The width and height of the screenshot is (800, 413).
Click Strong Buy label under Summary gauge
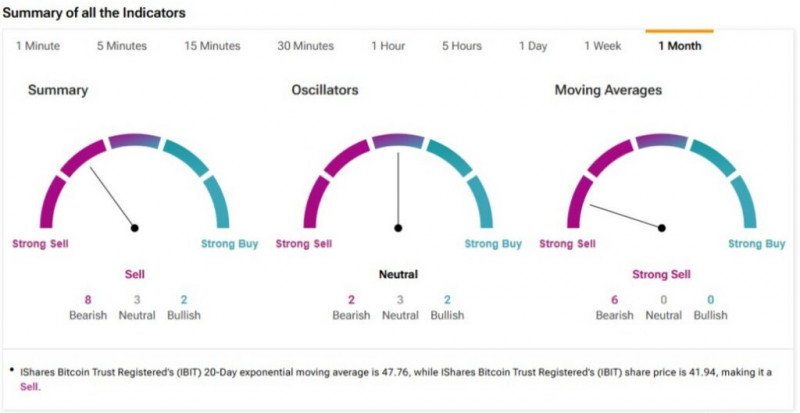coord(229,244)
